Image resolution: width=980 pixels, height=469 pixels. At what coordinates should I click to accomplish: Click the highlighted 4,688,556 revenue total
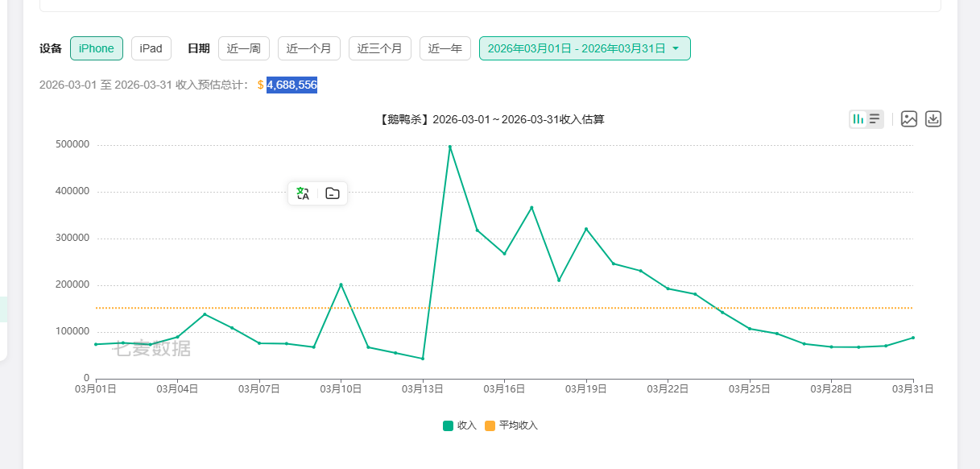point(292,85)
